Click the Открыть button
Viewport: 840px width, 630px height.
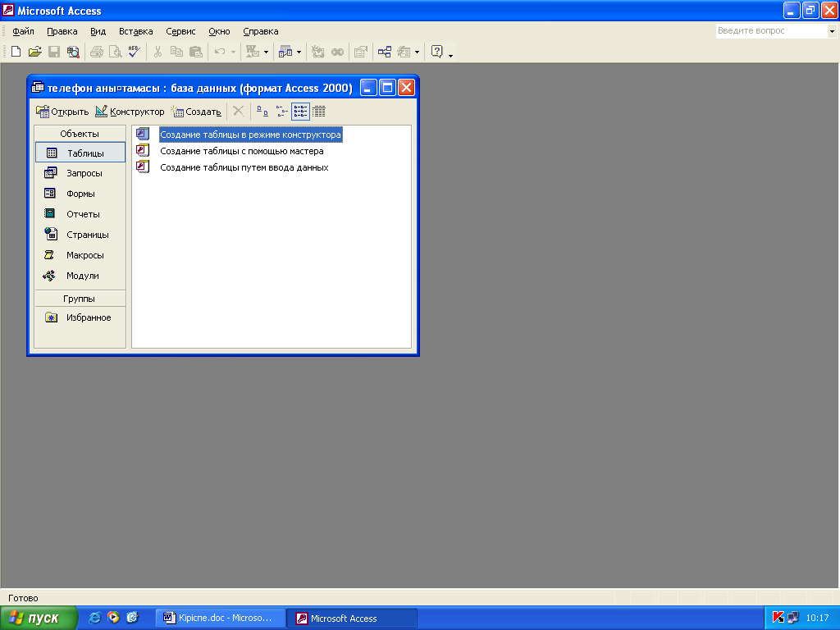[x=62, y=112]
